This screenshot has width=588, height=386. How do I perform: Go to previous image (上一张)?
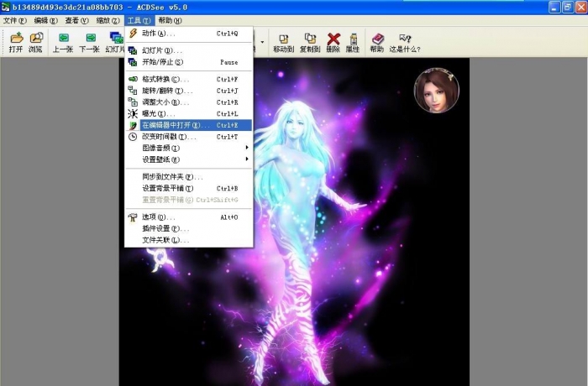[x=63, y=42]
